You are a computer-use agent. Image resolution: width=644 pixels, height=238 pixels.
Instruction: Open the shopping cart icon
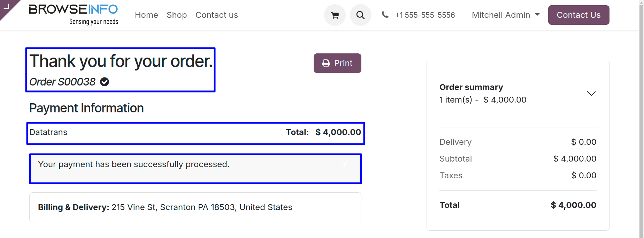pos(335,15)
